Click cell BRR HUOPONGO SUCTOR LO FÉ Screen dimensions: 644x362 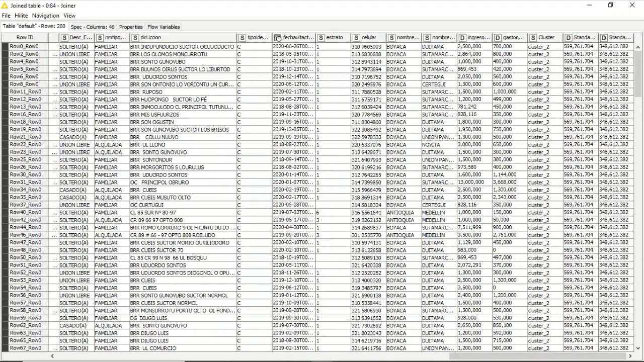click(183, 100)
